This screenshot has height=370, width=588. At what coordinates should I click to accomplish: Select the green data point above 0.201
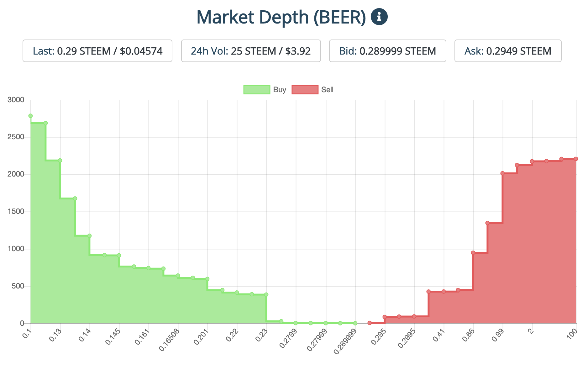207,279
